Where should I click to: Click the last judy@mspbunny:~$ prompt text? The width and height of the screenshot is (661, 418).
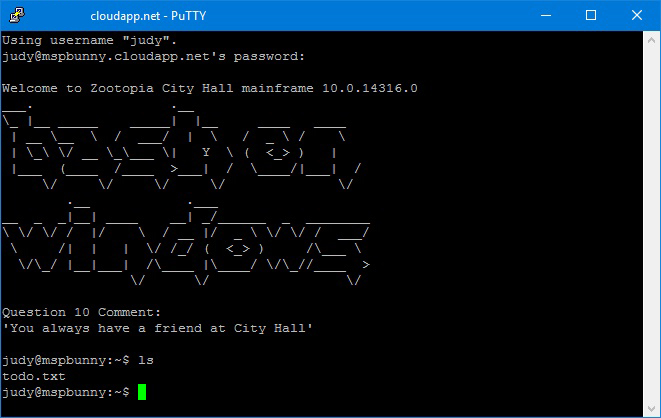point(66,392)
